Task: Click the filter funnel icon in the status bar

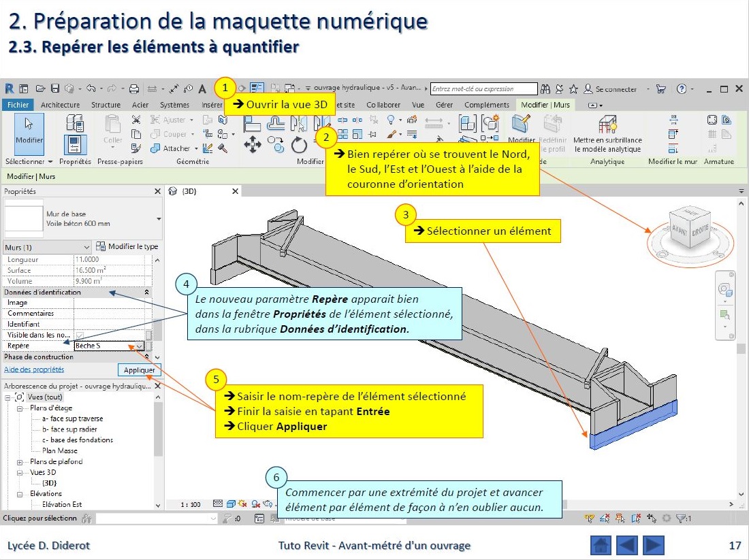Action: tap(682, 518)
